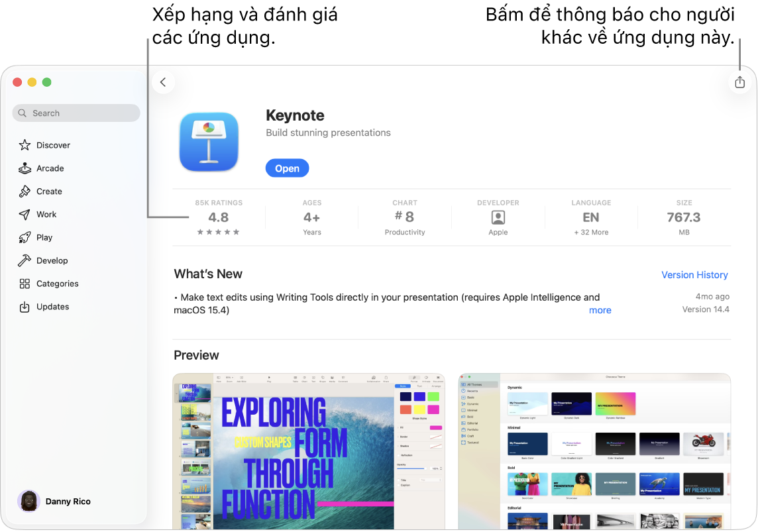Click the 85K RATINGS label
The height and width of the screenshot is (532, 758).
click(219, 203)
